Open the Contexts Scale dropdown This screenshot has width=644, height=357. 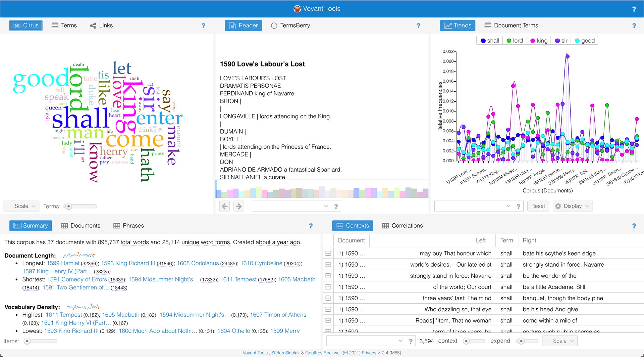tap(560, 341)
